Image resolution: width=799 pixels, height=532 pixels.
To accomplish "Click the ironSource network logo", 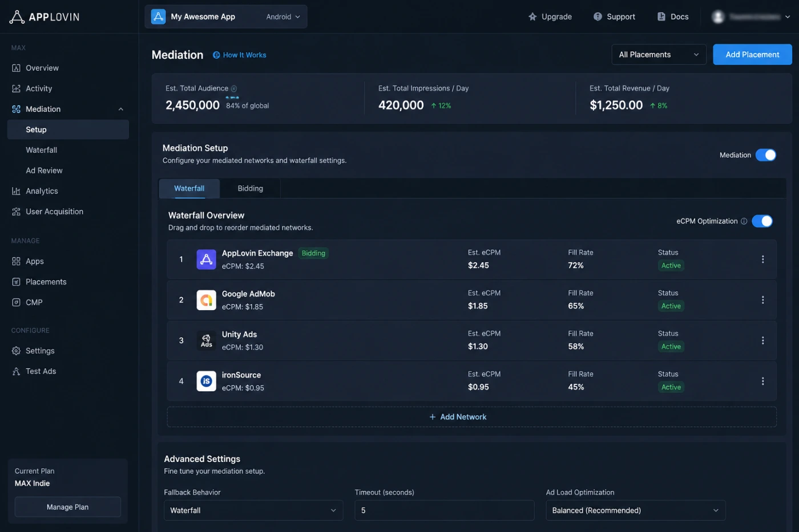I will (206, 381).
